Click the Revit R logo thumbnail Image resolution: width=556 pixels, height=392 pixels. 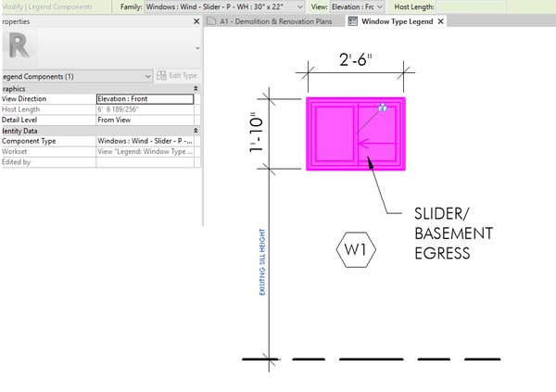coord(19,47)
